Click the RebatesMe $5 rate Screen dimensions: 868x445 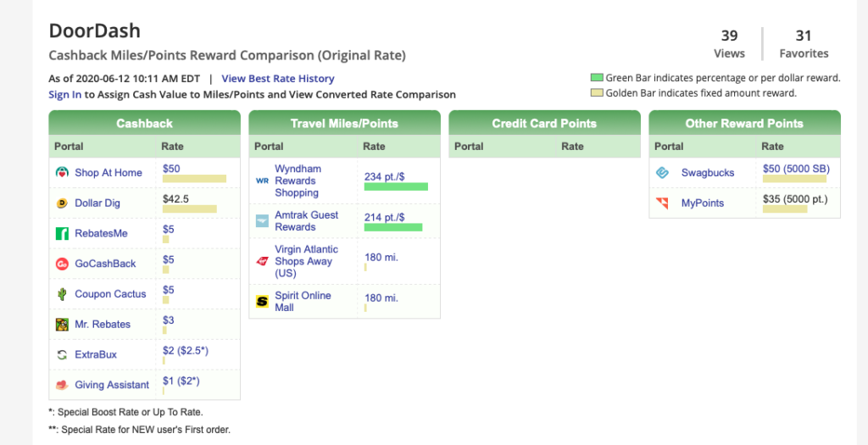169,229
